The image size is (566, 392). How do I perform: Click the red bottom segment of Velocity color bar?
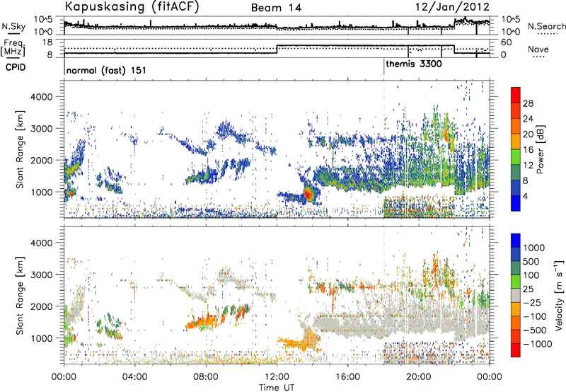point(516,350)
